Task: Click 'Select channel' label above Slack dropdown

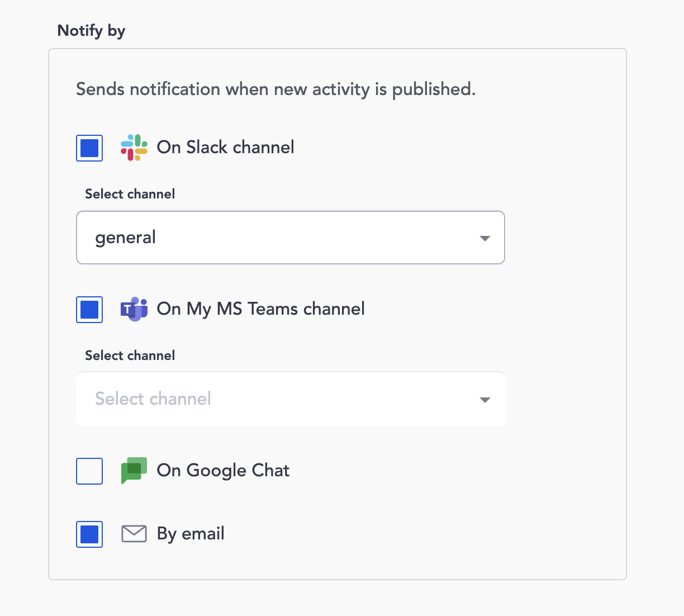Action: click(130, 194)
